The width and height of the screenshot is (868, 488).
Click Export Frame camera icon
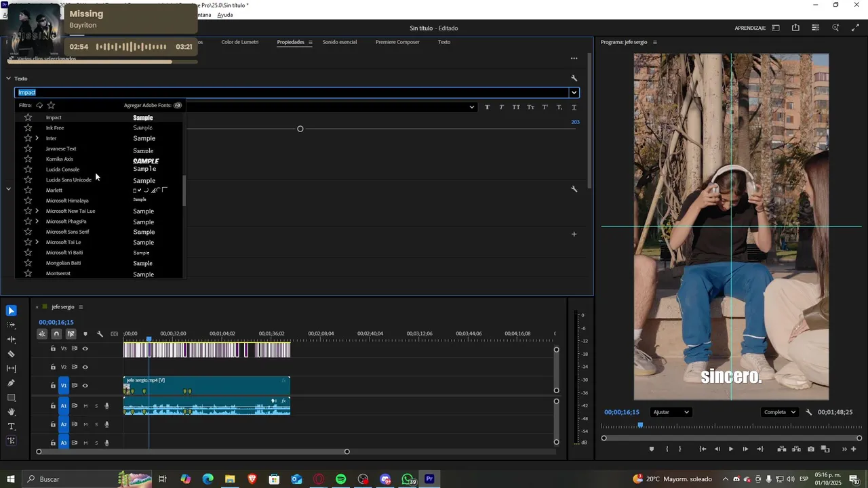811,449
